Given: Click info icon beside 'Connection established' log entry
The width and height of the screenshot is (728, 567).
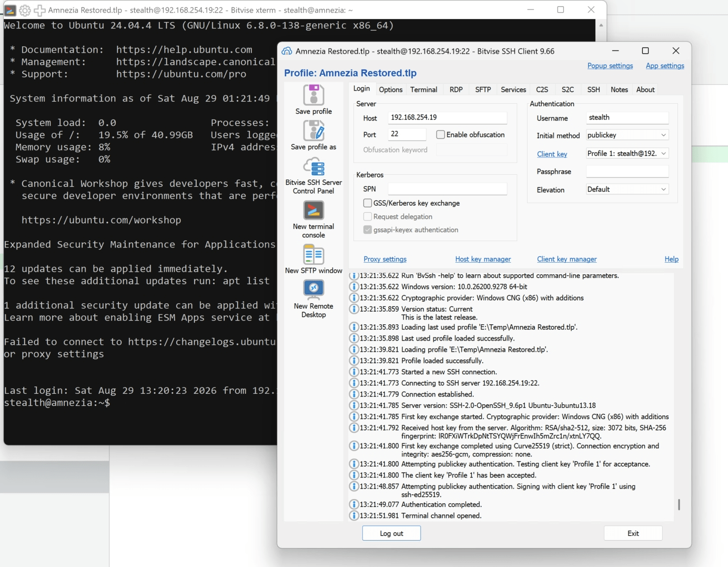Looking at the screenshot, I should pos(354,394).
